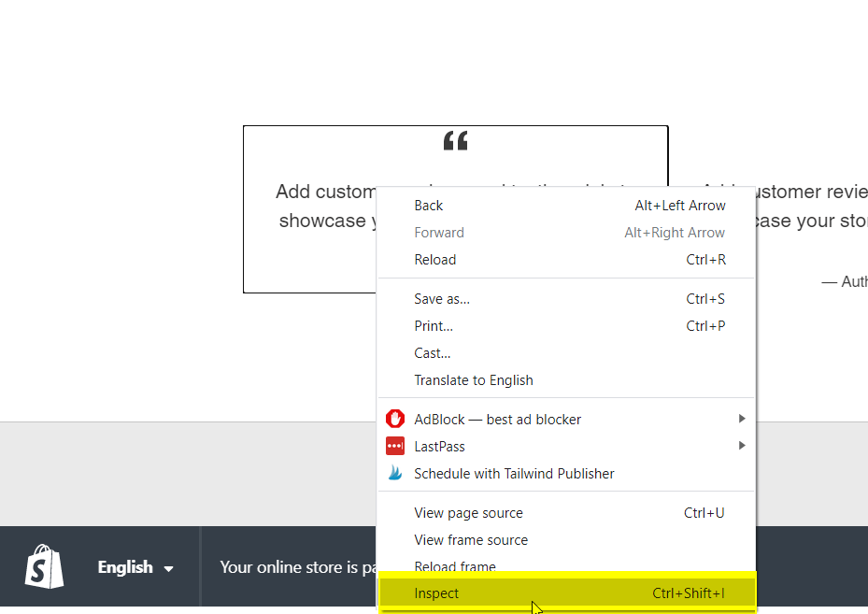
Task: Click Translate to English
Action: pyautogui.click(x=474, y=380)
